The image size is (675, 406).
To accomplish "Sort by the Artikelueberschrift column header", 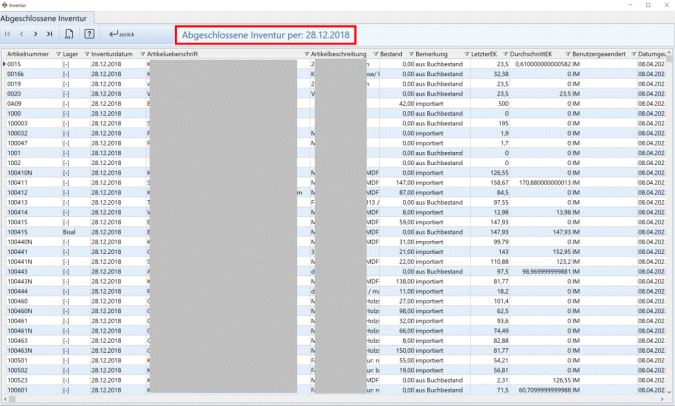I will point(172,54).
